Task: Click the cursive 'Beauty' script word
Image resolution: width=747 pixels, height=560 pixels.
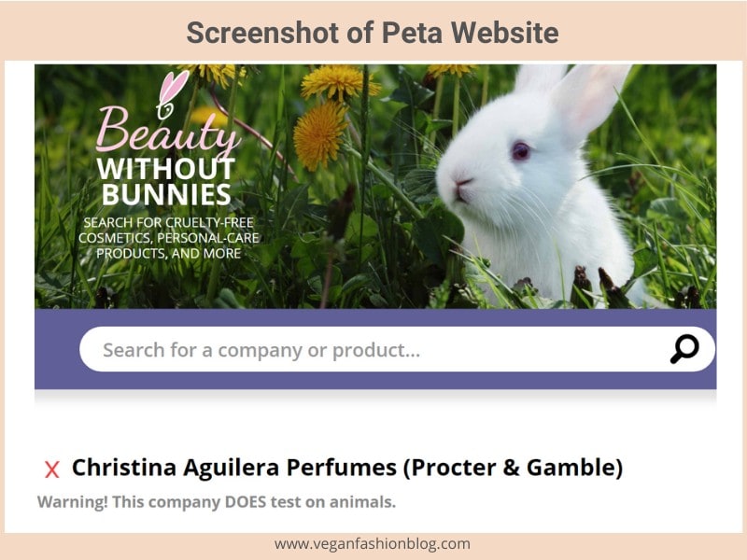Action: coord(168,131)
